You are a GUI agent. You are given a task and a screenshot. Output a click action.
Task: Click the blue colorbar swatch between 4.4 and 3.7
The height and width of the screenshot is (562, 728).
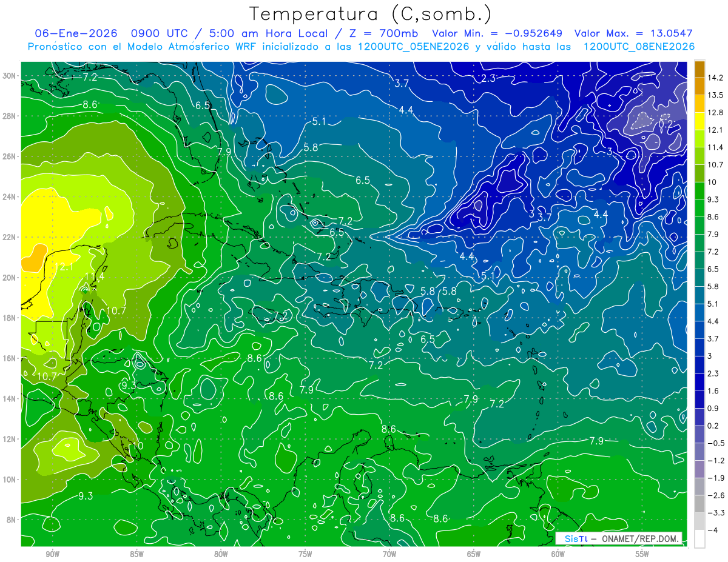pos(699,330)
